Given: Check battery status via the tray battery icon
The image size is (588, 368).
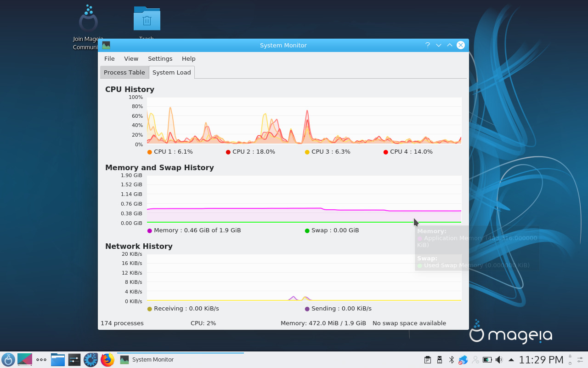Looking at the screenshot, I should [487, 359].
